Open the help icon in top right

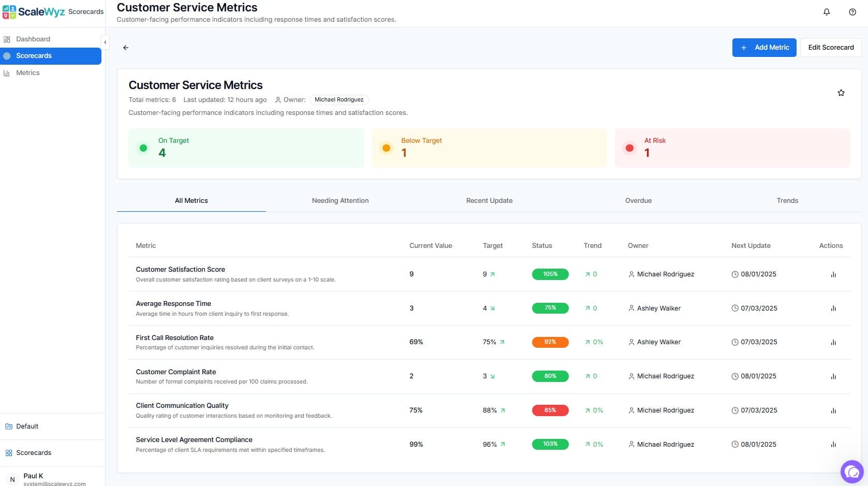coord(852,11)
